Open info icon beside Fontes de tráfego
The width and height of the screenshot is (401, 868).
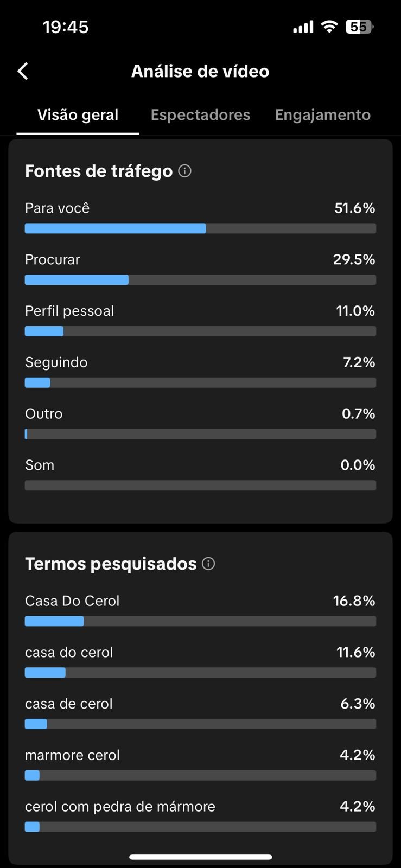(x=185, y=171)
